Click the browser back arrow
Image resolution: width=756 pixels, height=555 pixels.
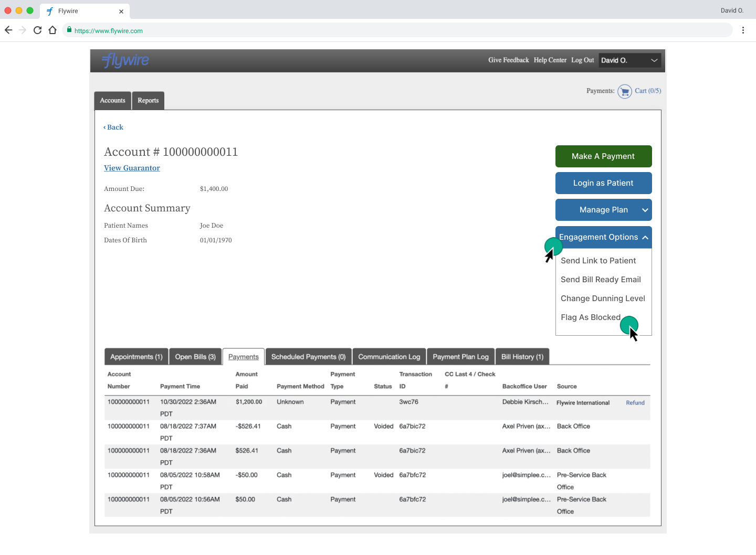pos(8,30)
